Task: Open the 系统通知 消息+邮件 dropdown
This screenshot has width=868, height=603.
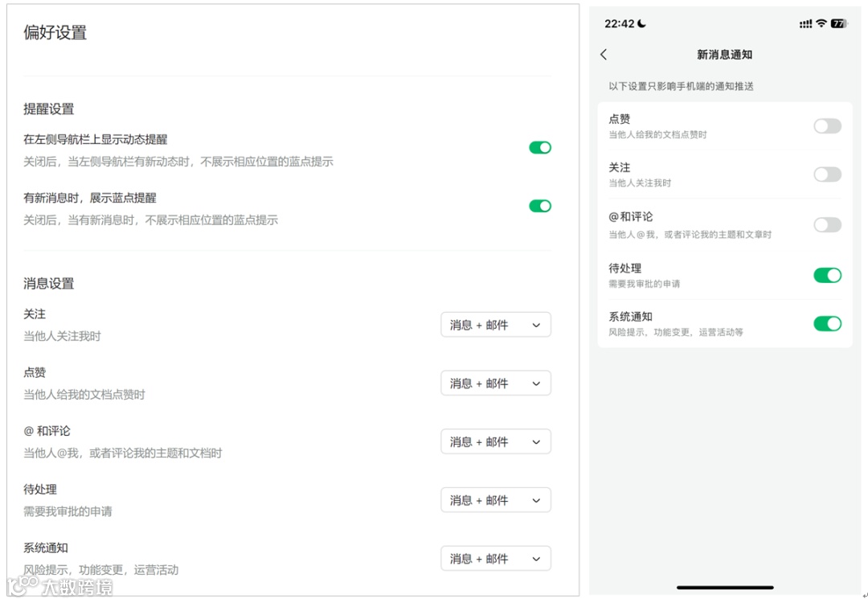Action: pyautogui.click(x=495, y=558)
